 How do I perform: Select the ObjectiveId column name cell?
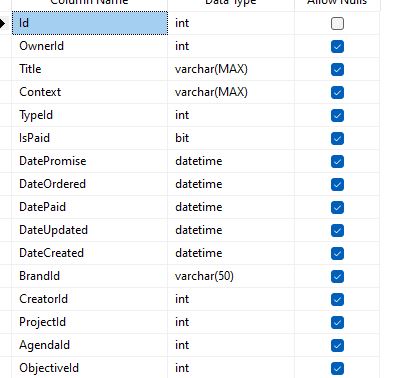coord(90,368)
